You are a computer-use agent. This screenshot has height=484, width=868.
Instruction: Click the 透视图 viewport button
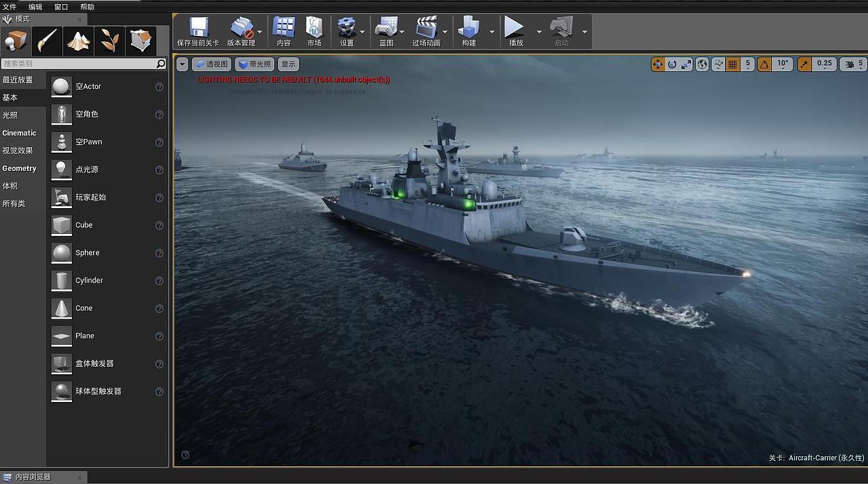pos(212,64)
